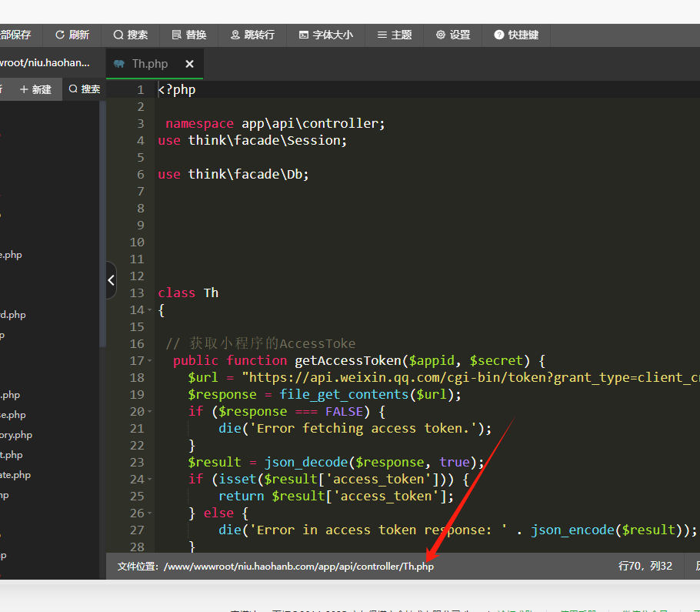Collapse the else block at line 26

[149, 513]
